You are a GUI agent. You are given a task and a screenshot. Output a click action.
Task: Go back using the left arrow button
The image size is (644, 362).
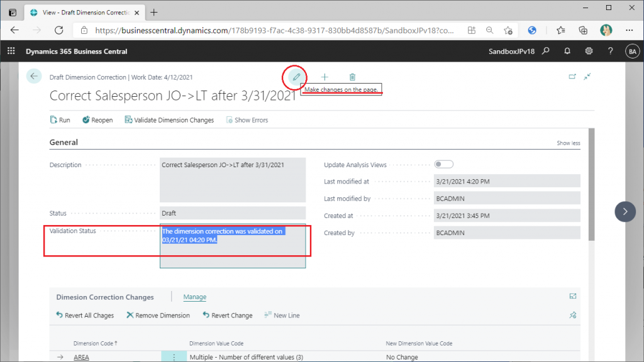(x=34, y=76)
